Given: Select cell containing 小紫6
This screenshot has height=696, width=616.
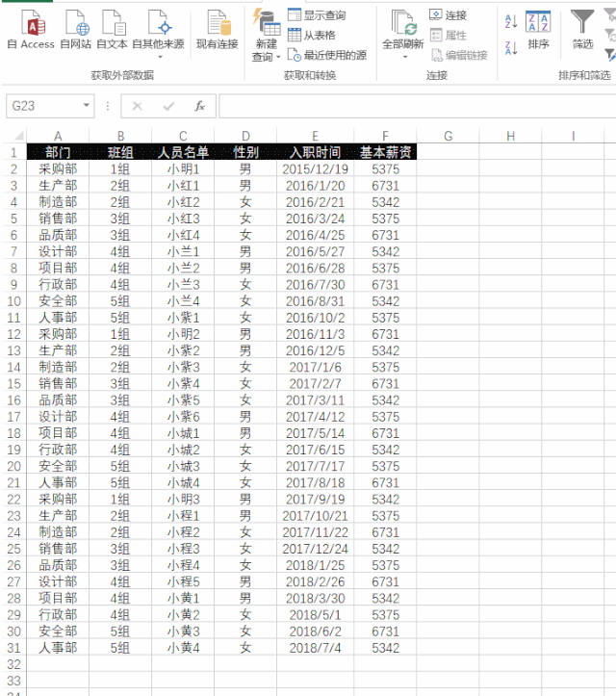Looking at the screenshot, I should (183, 417).
